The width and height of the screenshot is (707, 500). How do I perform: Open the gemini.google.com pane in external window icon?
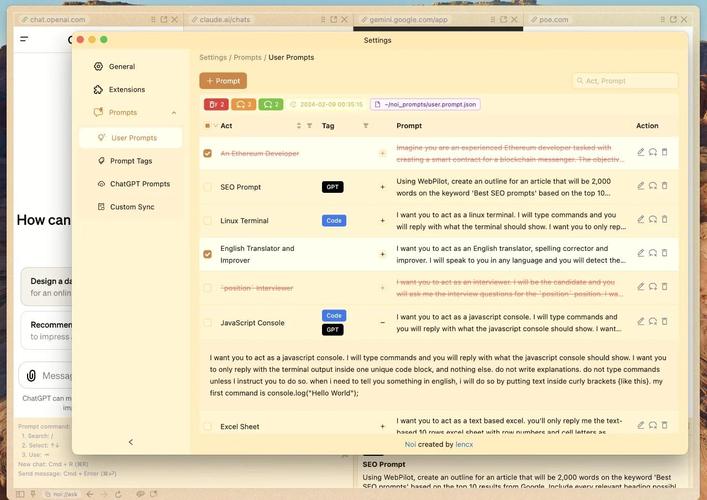point(504,19)
